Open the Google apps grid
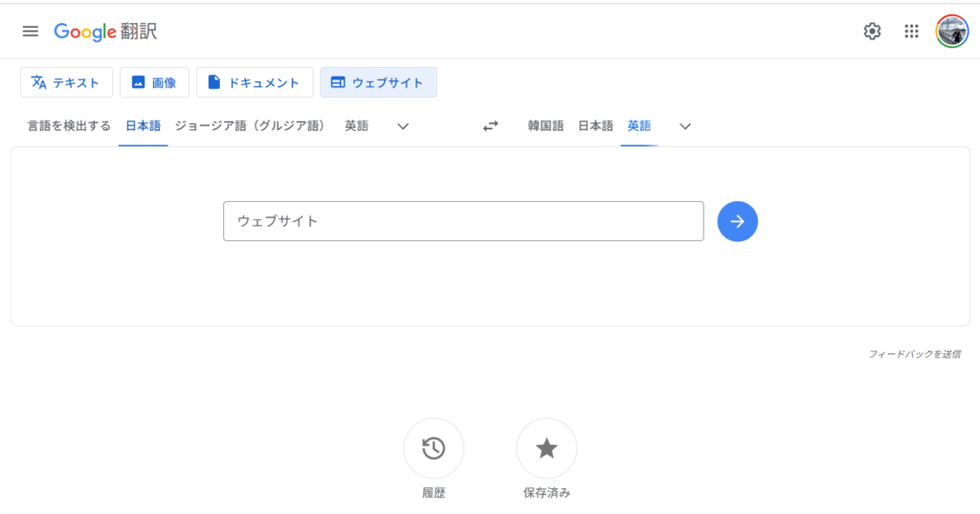 (x=911, y=31)
